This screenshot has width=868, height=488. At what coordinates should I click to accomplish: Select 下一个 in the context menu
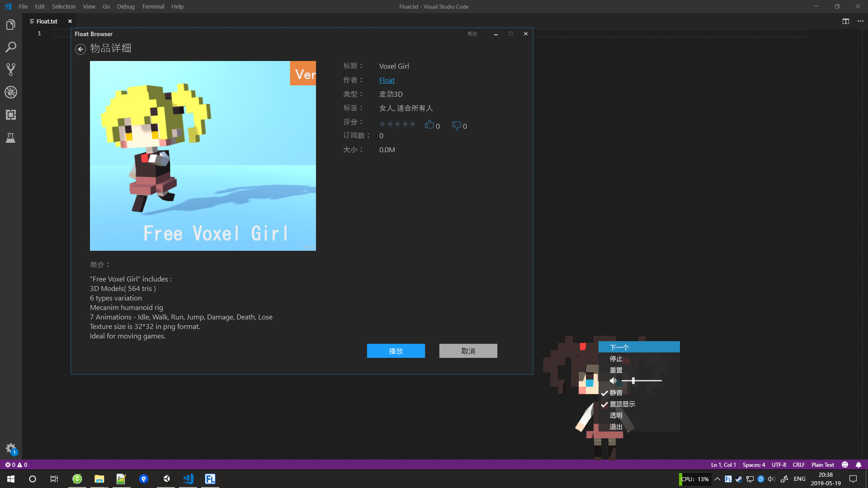point(618,347)
